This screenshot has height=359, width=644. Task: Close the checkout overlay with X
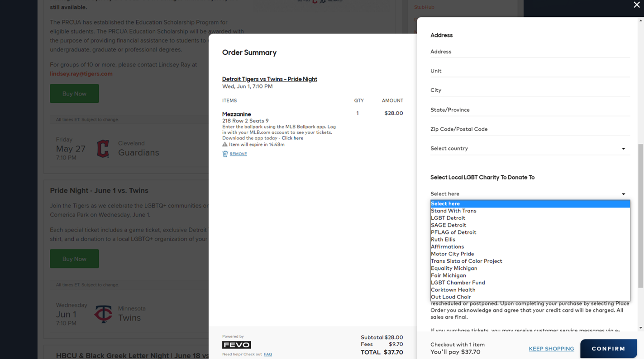click(x=636, y=5)
